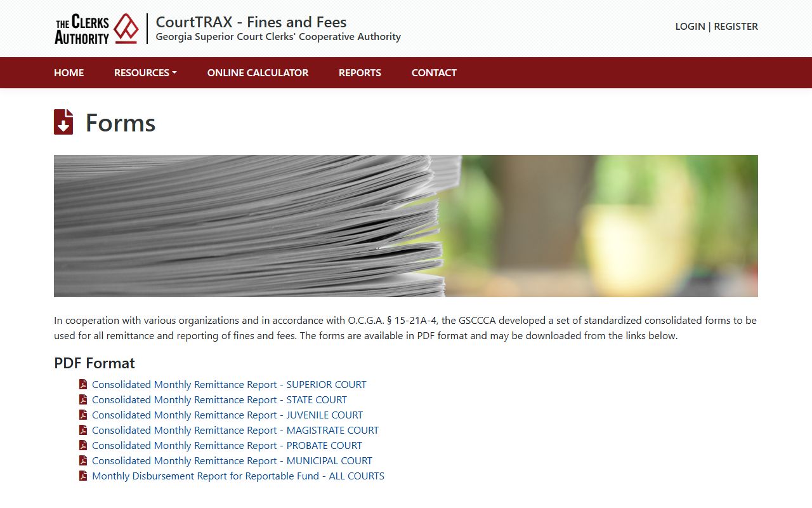Open the ONLINE CALCULATOR page
Viewport: 812px width, 508px height.
click(x=258, y=72)
